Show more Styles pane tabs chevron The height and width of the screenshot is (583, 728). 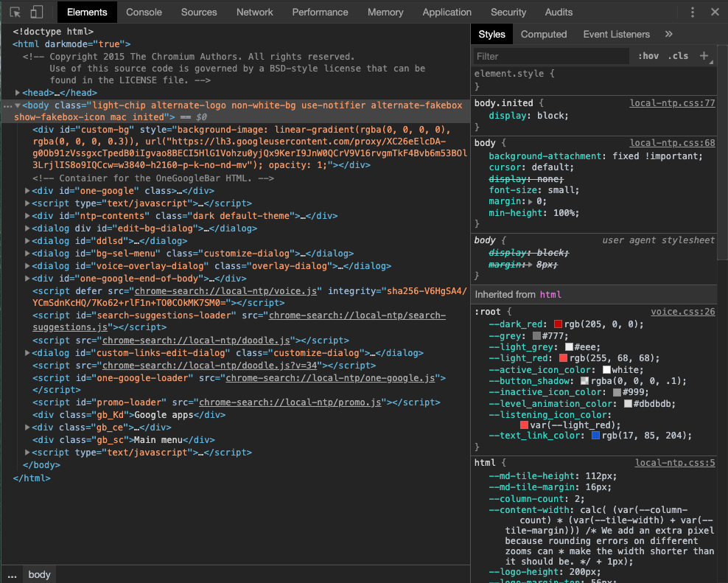[668, 34]
